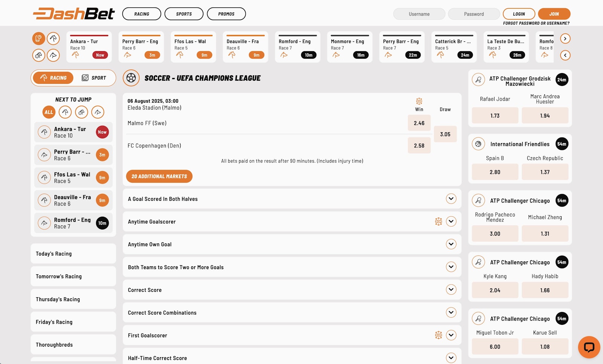This screenshot has width=603, height=364.
Task: Click the tennis icon on ATP Challenger Chicago card
Action: tap(479, 200)
